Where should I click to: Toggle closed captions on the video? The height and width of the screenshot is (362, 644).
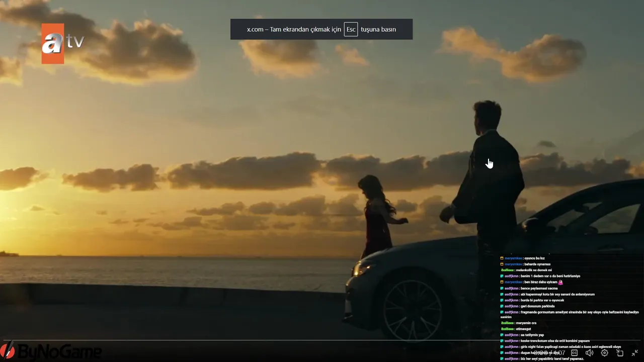coord(574,353)
